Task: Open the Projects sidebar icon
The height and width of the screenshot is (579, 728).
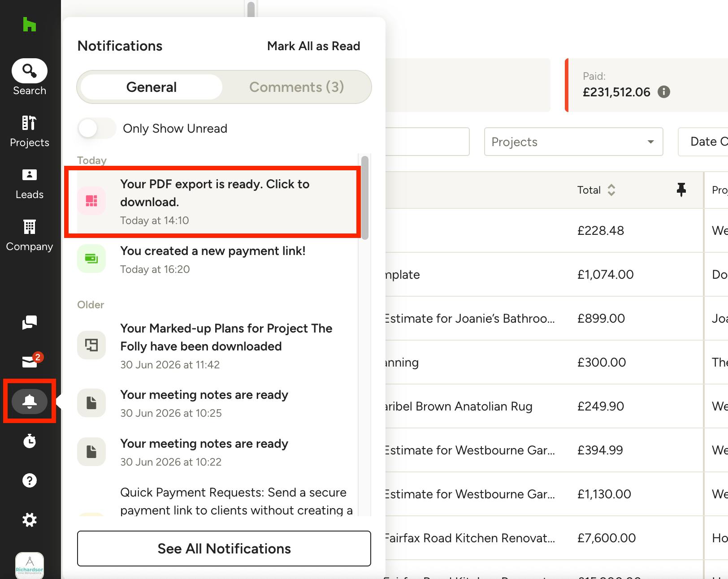Action: point(30,123)
